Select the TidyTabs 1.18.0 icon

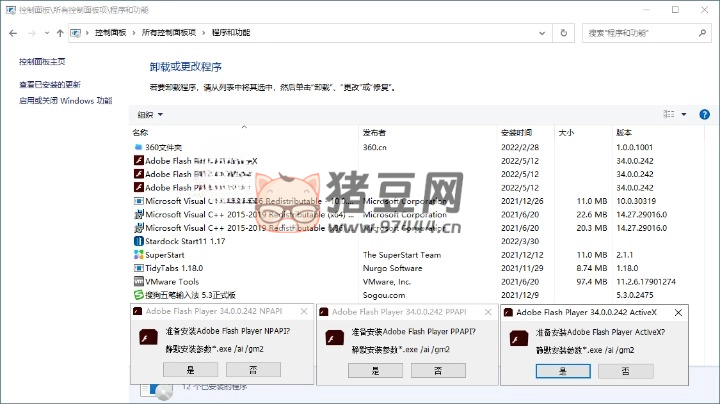138,268
